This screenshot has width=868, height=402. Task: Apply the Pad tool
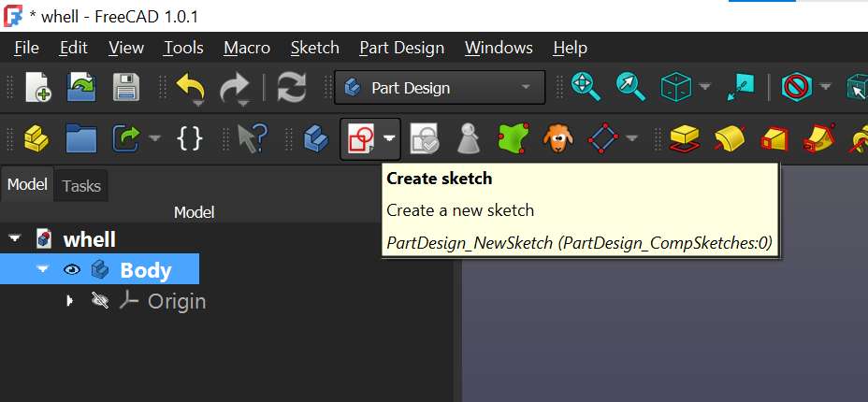pyautogui.click(x=685, y=138)
